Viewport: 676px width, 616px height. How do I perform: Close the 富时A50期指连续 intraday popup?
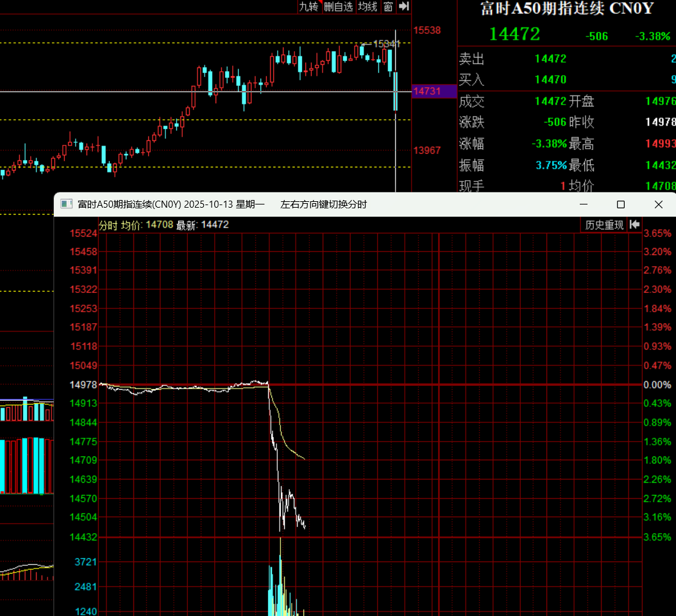pos(658,204)
